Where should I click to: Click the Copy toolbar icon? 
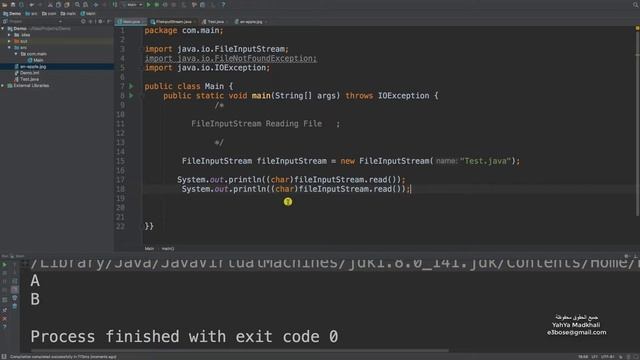[58, 4]
